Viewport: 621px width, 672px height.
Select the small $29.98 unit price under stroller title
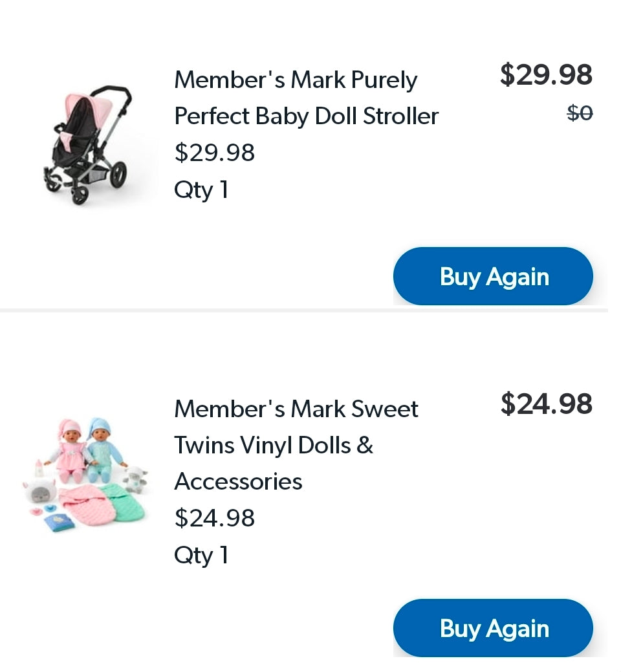click(x=214, y=153)
